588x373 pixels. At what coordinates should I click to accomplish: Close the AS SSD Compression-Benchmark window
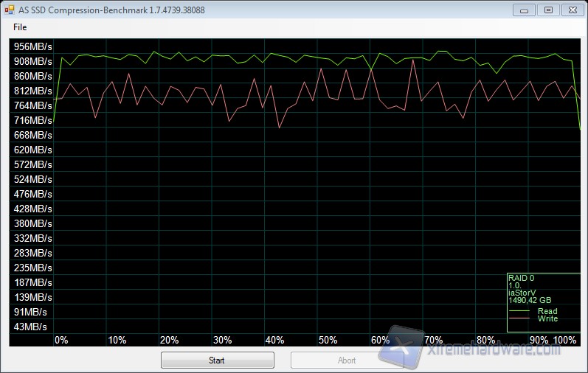573,10
